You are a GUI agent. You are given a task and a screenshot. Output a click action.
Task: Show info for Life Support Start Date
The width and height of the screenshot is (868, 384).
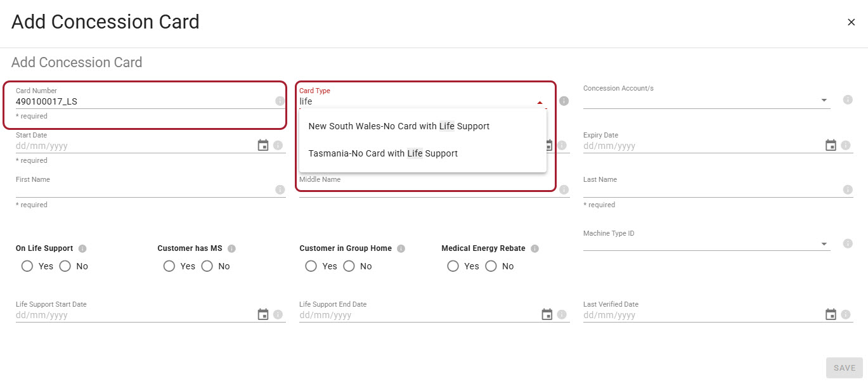[x=278, y=314]
